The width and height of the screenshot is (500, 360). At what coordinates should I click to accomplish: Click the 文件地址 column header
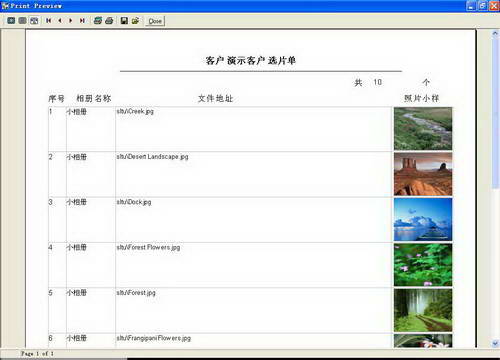pos(216,98)
